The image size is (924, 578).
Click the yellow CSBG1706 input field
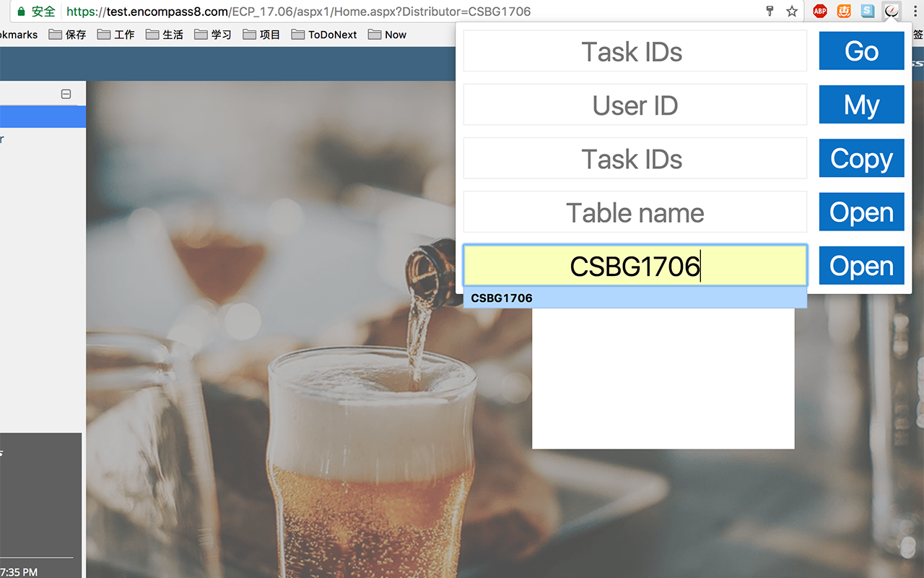point(635,265)
